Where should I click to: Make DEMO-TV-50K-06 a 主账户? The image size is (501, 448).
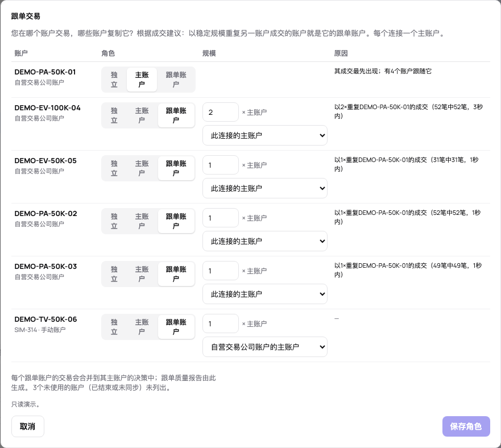(142, 327)
